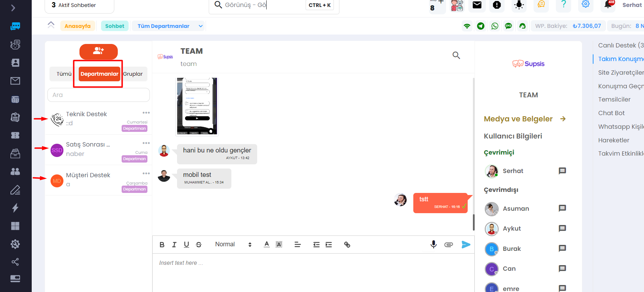Toggle bold formatting in editor
The image size is (644, 292).
tap(162, 245)
